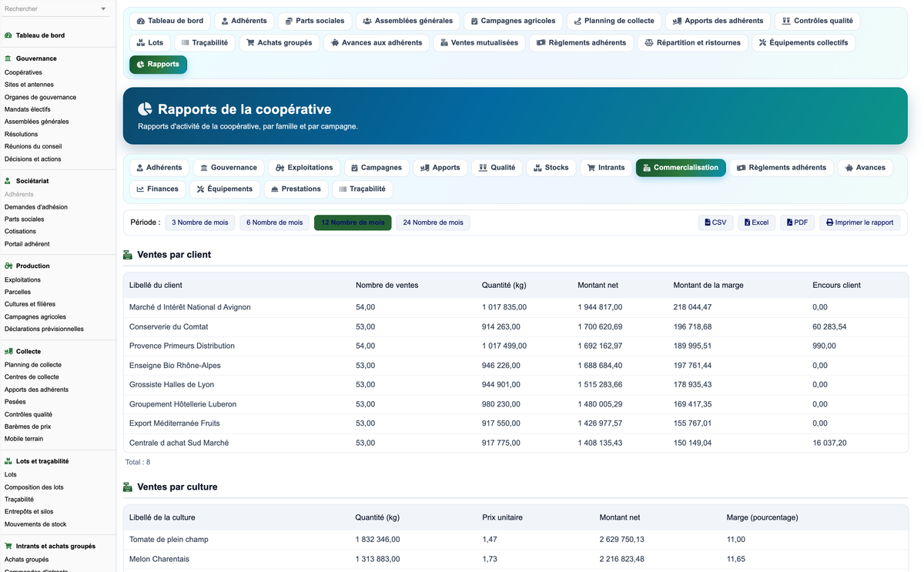Open the Tableau de bord top tab

pos(169,21)
